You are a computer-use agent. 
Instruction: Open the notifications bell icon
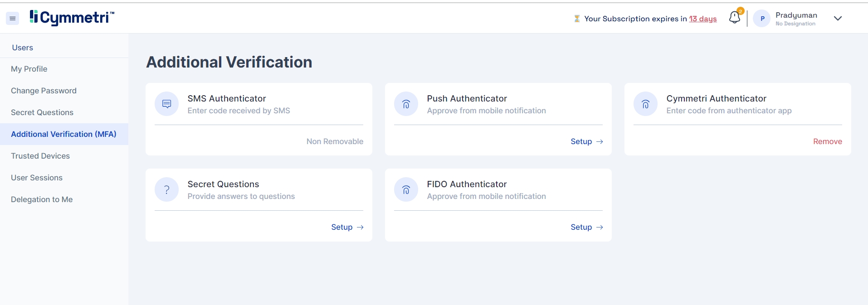(x=734, y=18)
